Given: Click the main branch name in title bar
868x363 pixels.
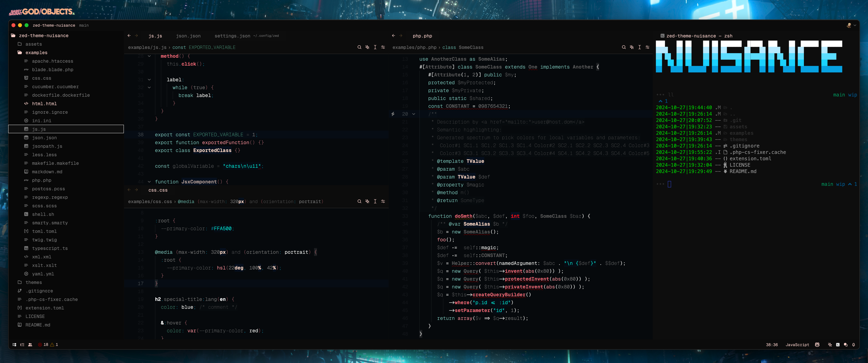Looking at the screenshot, I should [x=84, y=25].
